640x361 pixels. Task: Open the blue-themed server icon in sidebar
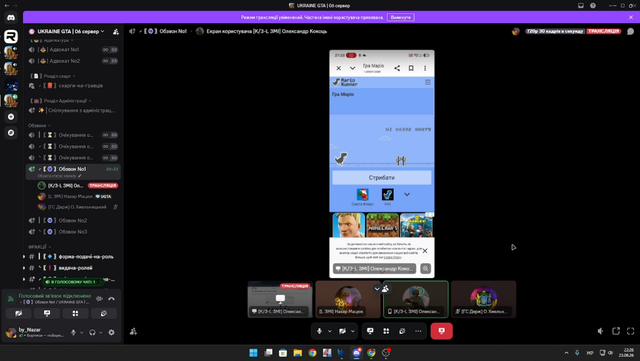(x=11, y=86)
